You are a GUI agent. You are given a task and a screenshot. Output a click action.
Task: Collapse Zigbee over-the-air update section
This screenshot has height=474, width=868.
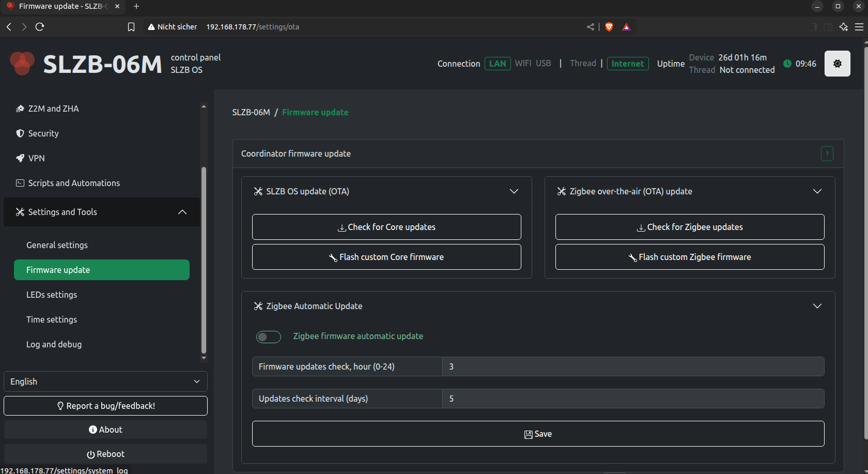817,191
